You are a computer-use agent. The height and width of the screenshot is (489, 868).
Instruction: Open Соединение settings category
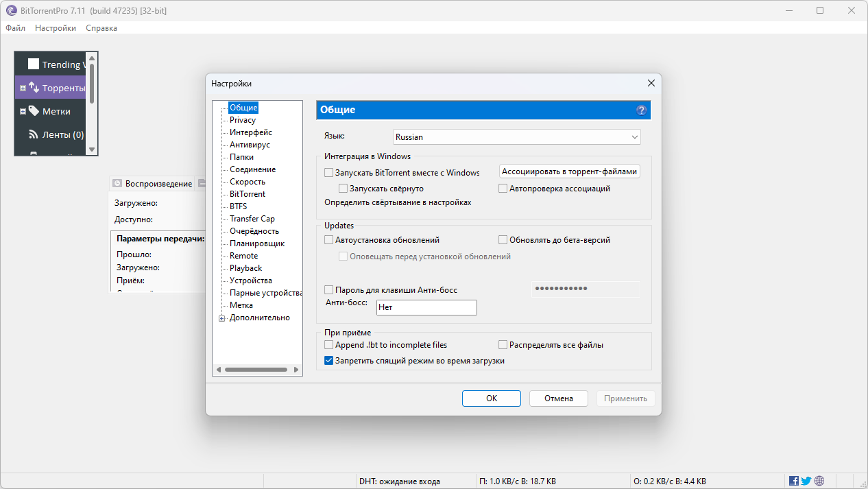252,169
